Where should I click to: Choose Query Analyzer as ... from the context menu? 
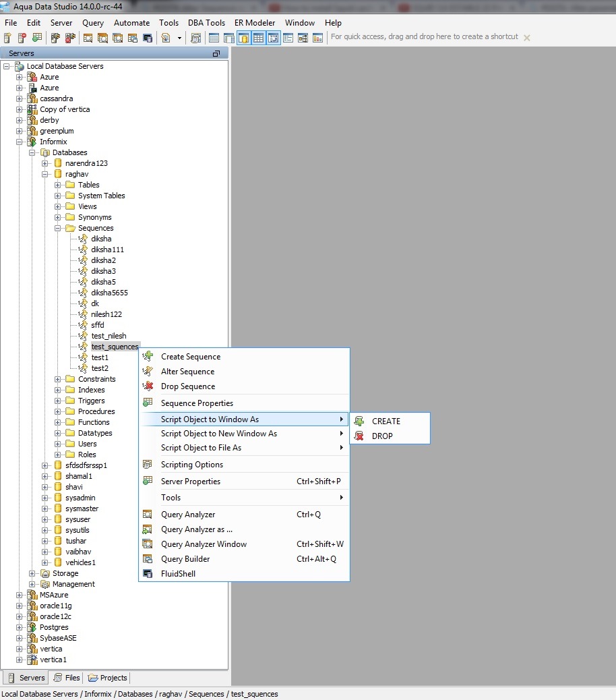[x=244, y=529]
